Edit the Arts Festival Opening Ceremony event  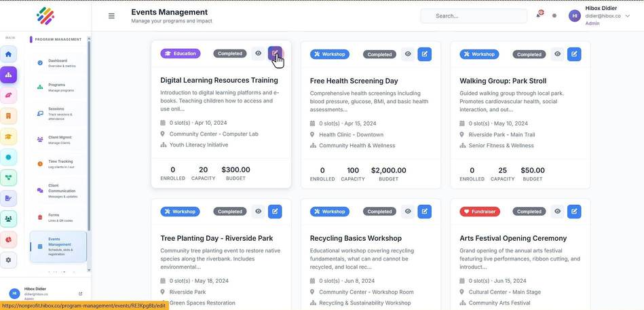tap(574, 212)
